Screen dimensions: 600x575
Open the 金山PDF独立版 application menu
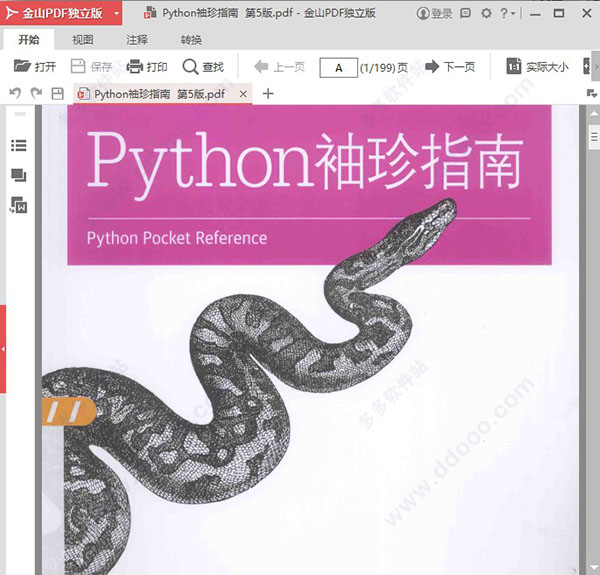click(x=61, y=13)
